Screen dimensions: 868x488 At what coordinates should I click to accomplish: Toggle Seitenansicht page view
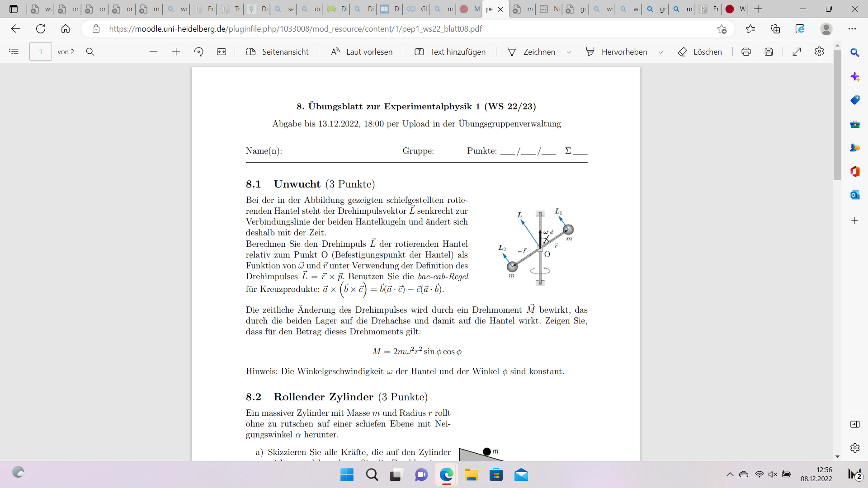[x=277, y=52]
